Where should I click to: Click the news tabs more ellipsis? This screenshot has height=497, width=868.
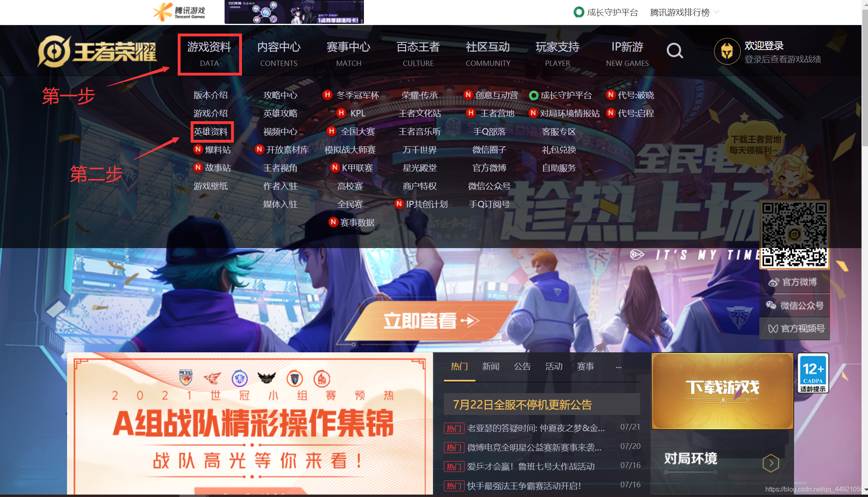pyautogui.click(x=618, y=367)
